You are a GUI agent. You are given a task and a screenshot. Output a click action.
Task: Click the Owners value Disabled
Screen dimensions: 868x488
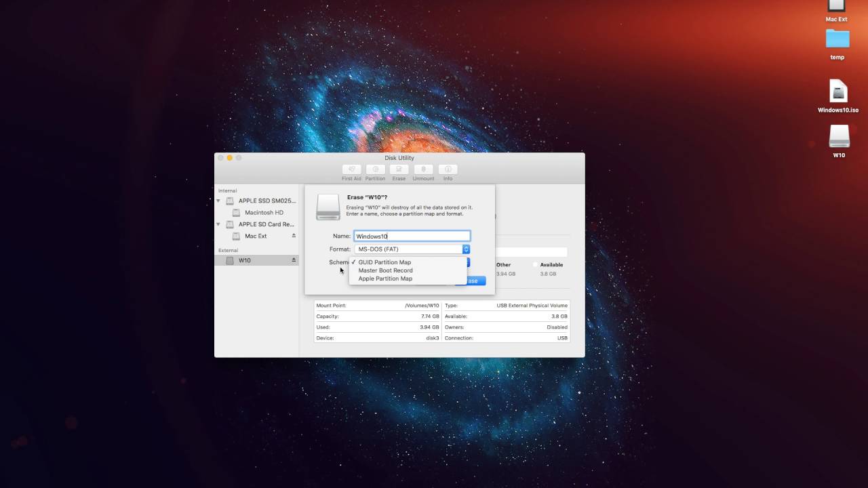[557, 327]
